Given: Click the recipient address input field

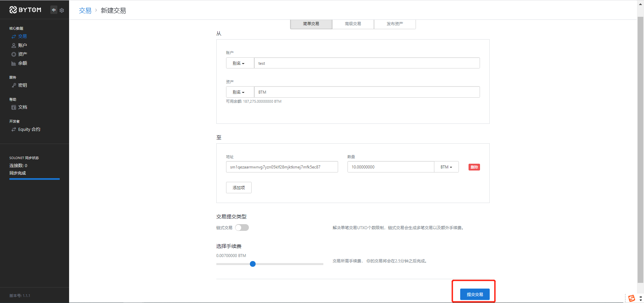Looking at the screenshot, I should pos(282,167).
